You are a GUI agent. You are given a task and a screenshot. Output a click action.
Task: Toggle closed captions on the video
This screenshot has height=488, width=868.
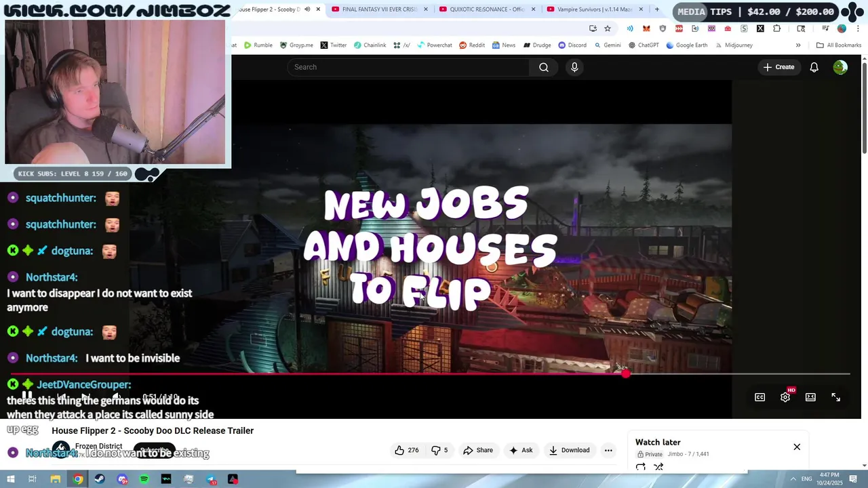(x=759, y=397)
